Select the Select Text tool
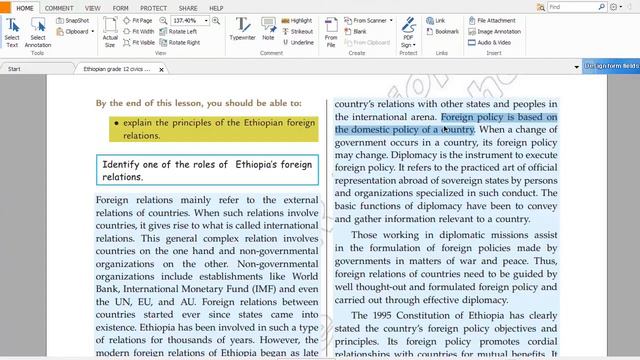The width and height of the screenshot is (640, 360). [12, 32]
